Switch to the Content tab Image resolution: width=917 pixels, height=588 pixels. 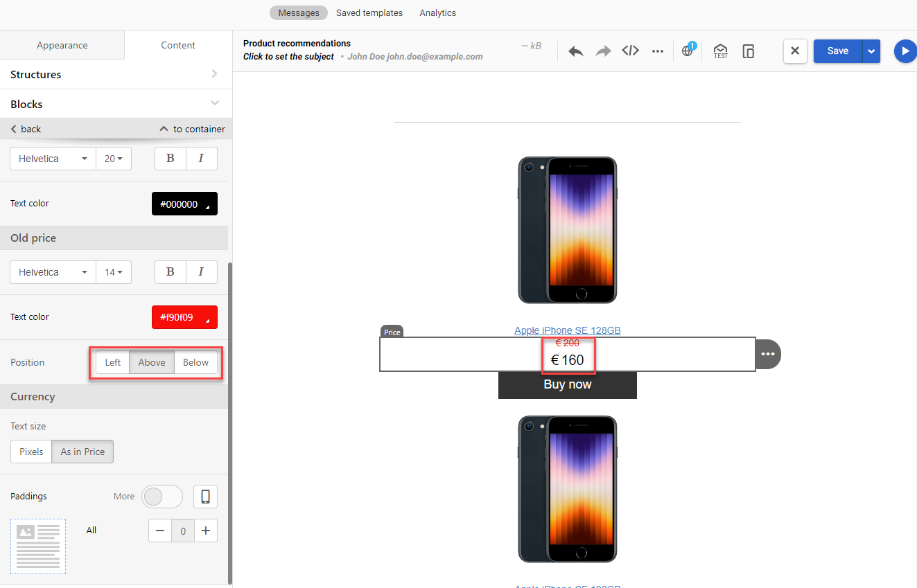click(178, 45)
